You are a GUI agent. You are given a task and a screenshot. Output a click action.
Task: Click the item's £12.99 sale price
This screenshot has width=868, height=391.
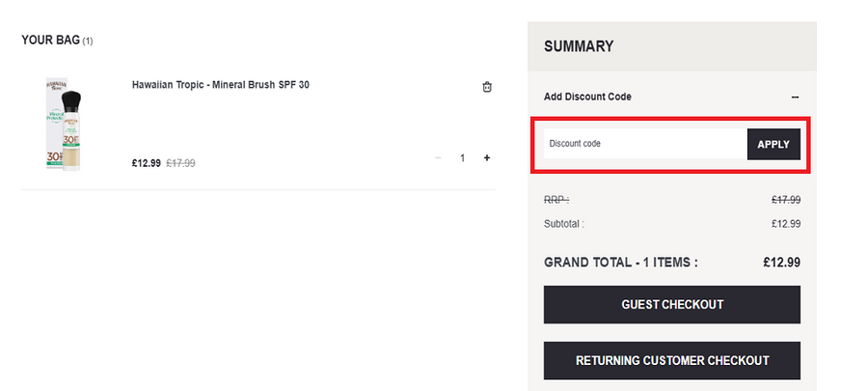point(147,163)
